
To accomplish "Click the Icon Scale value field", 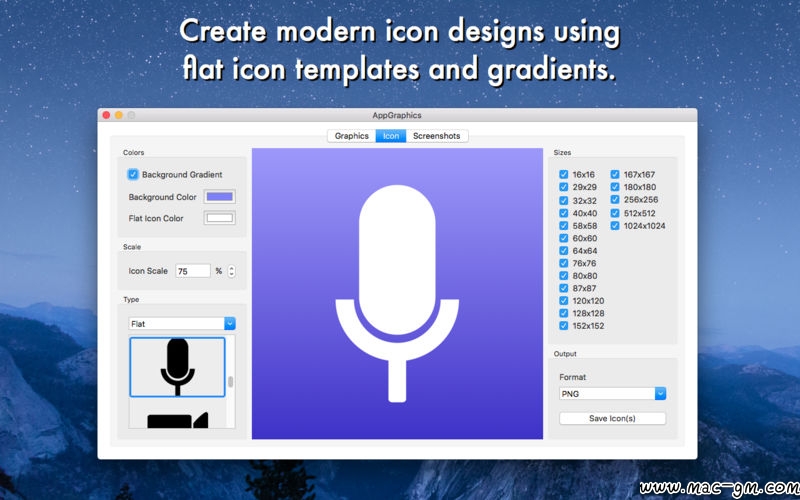I will [193, 271].
